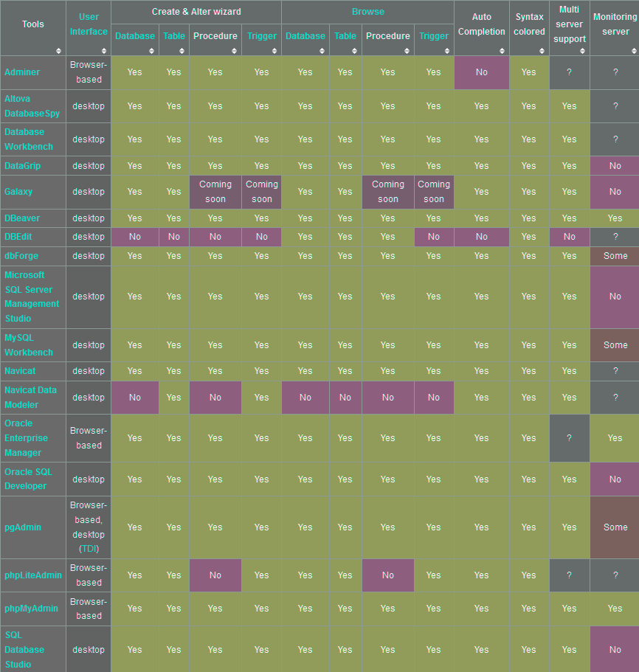Open the Oracle SQL Developer link
639x672 pixels.
(x=28, y=479)
